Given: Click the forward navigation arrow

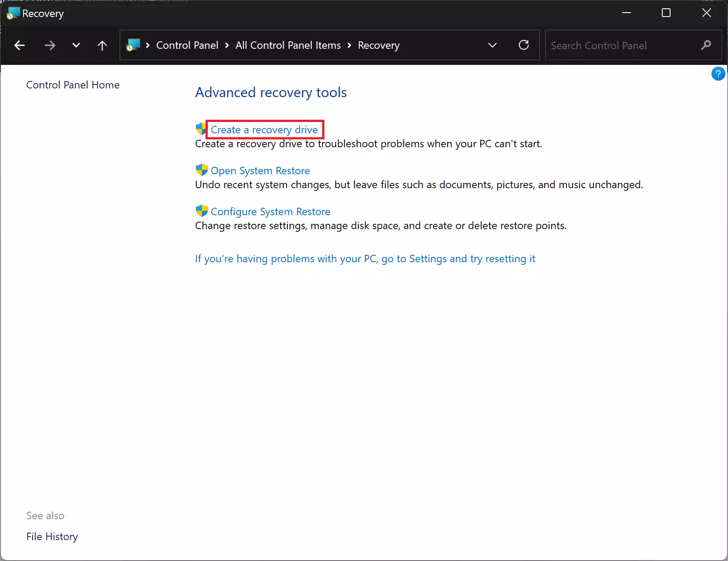Looking at the screenshot, I should [50, 45].
